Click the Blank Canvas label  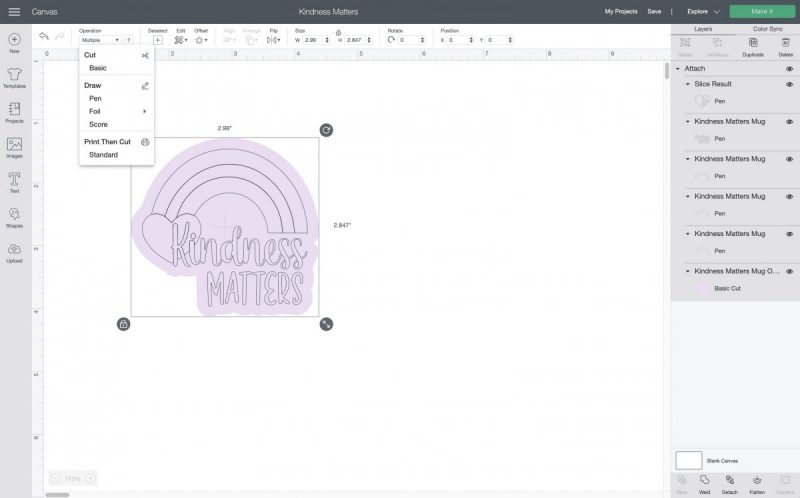[x=722, y=461]
